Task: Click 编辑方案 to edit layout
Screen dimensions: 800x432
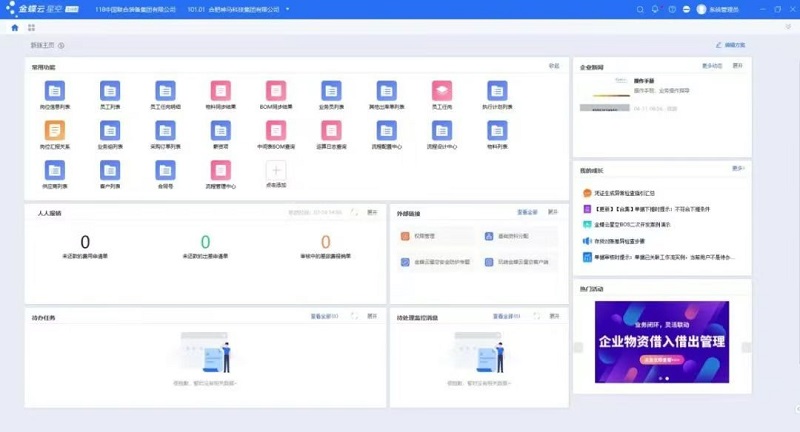Action: click(x=731, y=46)
